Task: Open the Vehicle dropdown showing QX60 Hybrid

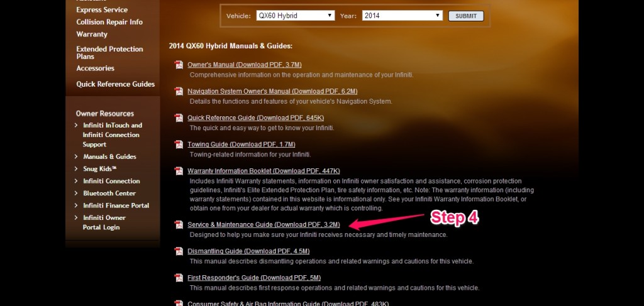Action: pyautogui.click(x=296, y=16)
